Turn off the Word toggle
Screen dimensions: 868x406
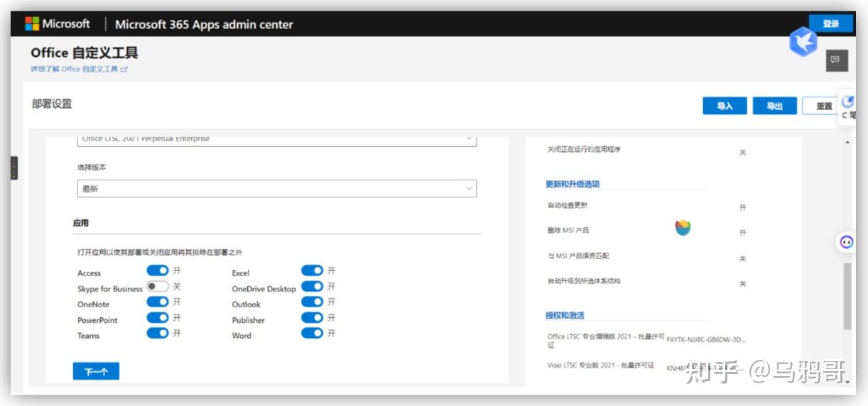pos(313,333)
